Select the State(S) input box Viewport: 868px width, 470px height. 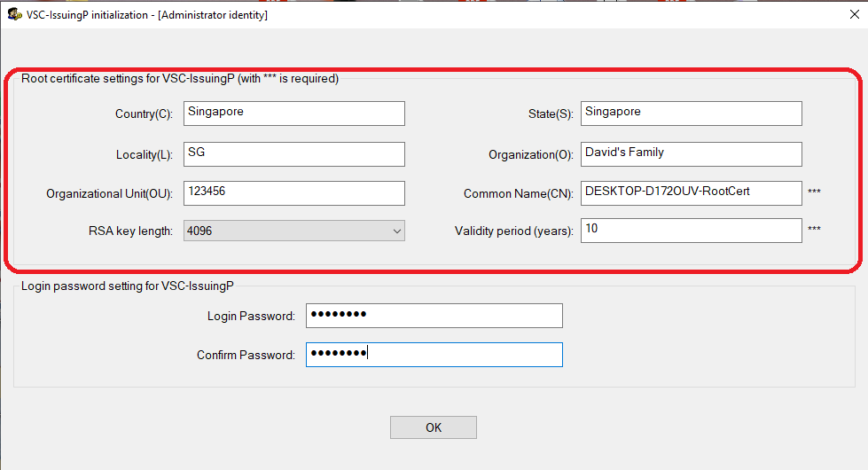tap(691, 114)
